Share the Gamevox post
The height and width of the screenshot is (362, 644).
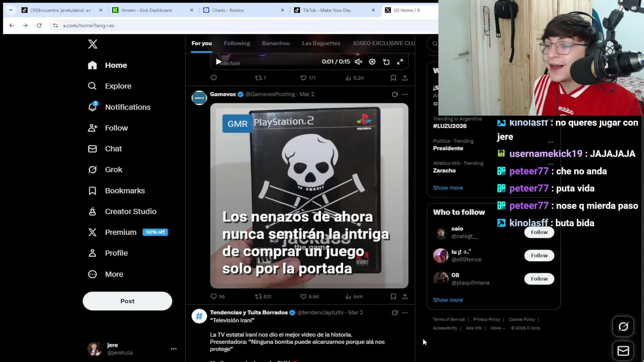405,297
